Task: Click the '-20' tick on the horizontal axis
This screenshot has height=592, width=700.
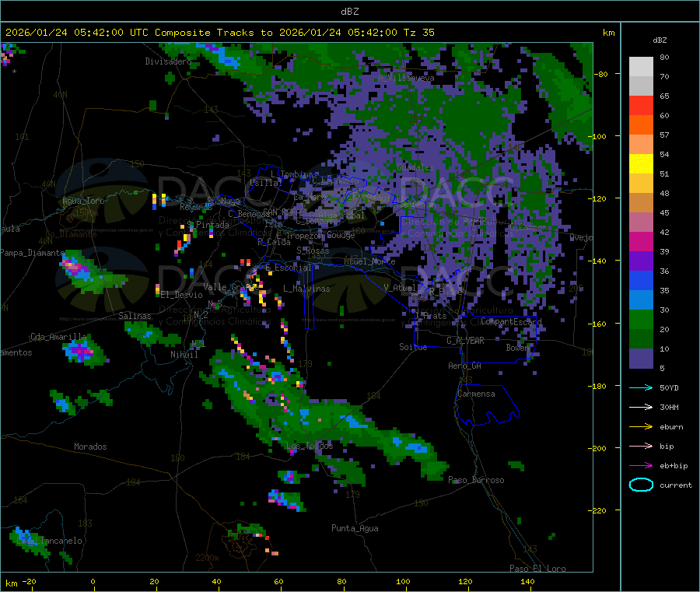Action: point(29,581)
